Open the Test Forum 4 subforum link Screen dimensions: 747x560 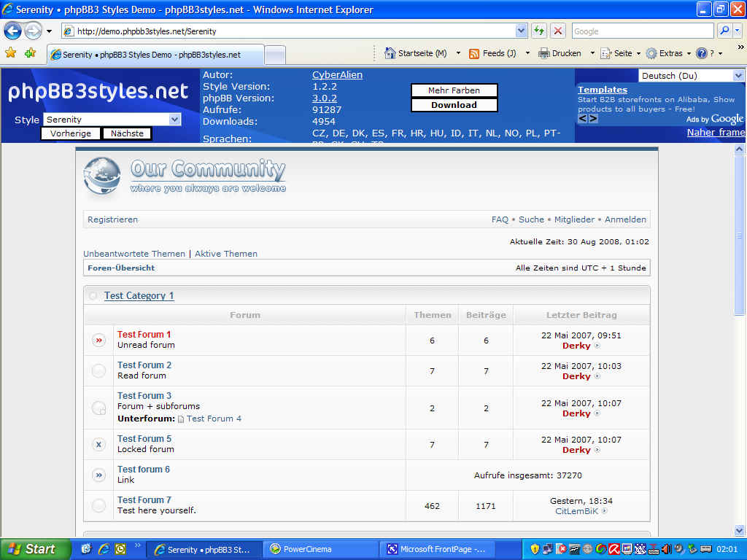point(214,419)
